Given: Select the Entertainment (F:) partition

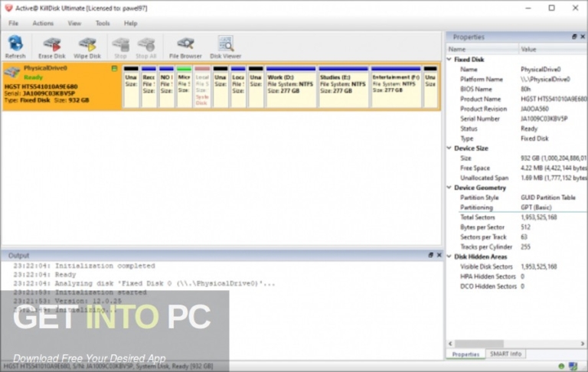Looking at the screenshot, I should 396,87.
